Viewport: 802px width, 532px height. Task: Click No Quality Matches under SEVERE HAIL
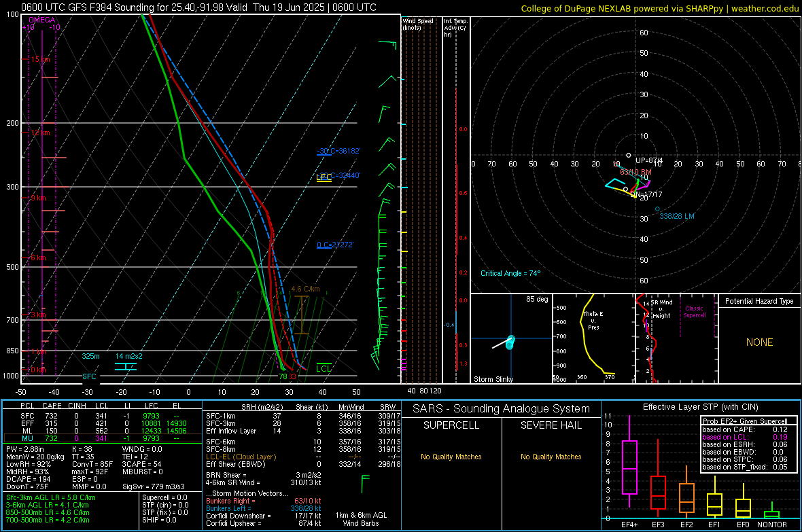(x=551, y=457)
